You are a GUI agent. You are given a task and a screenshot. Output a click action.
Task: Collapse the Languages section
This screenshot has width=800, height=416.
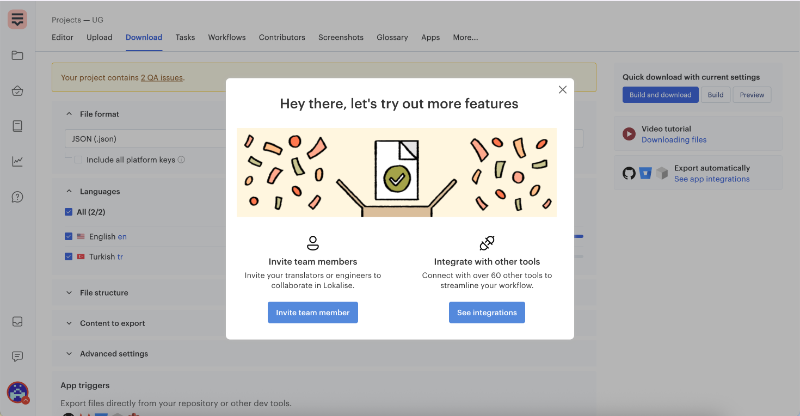(x=69, y=191)
